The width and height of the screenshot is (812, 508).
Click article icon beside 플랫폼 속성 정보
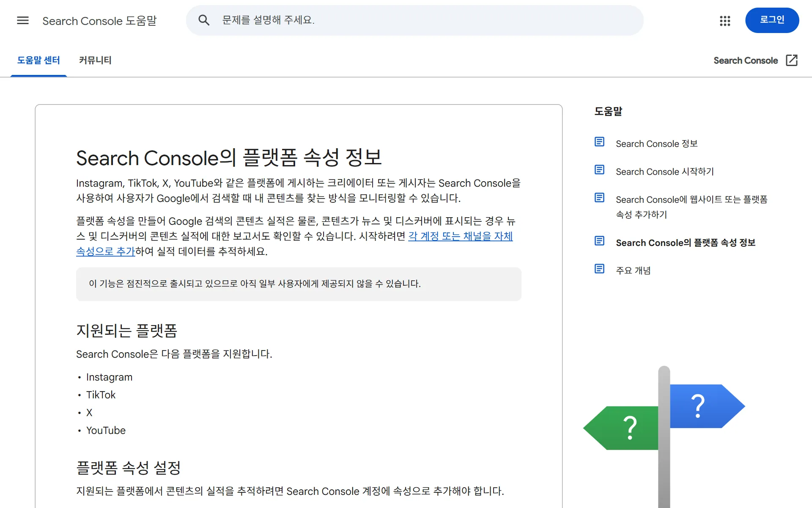coord(599,241)
